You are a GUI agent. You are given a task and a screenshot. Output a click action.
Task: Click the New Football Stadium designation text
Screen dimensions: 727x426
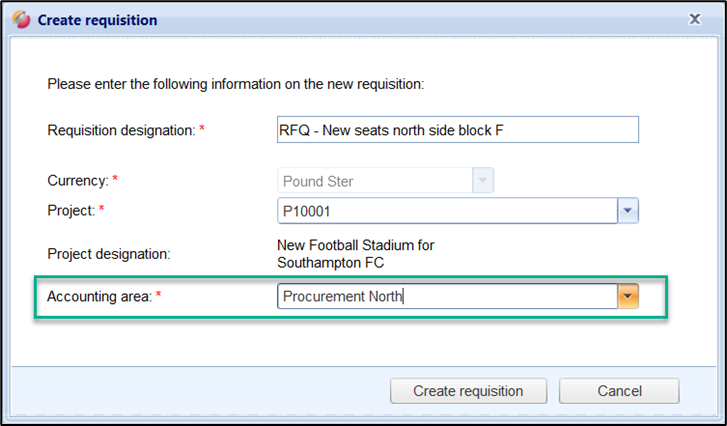355,254
